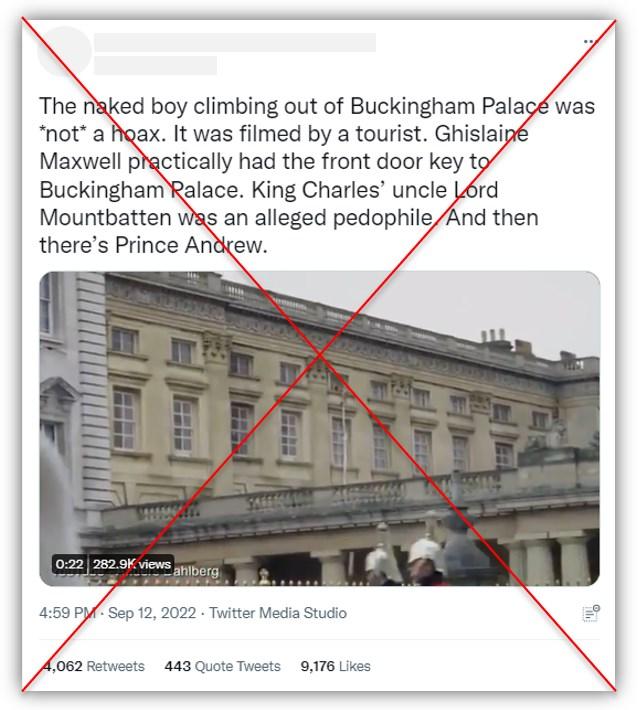Click "Ghislaine" in the tweet text
Image resolution: width=639 pixels, height=710 pixels.
[x=481, y=134]
